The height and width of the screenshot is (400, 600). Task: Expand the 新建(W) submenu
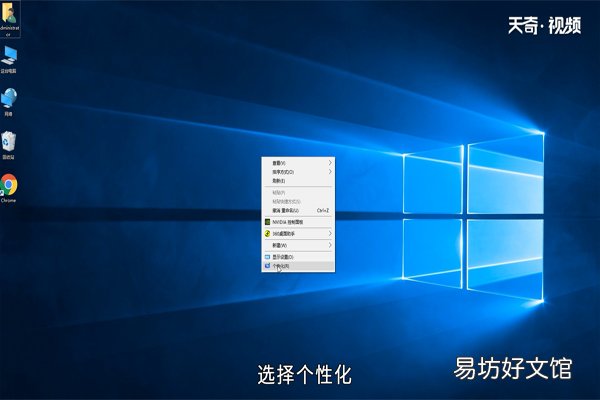click(298, 245)
